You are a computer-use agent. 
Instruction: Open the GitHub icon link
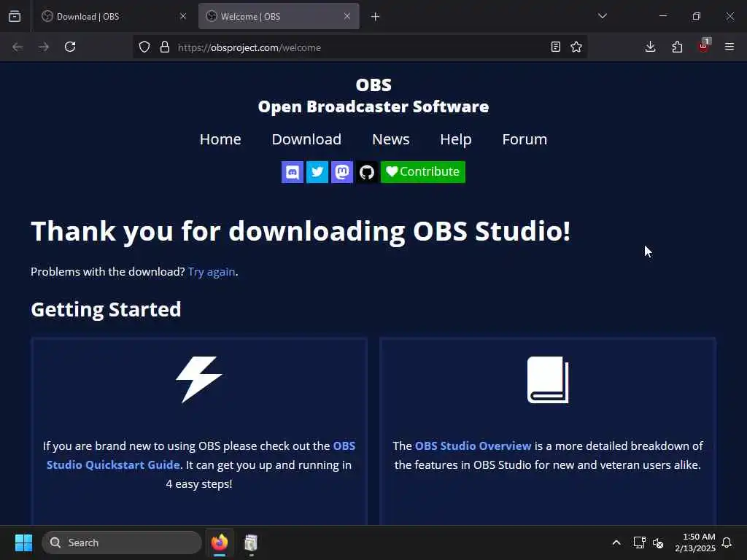click(x=367, y=172)
